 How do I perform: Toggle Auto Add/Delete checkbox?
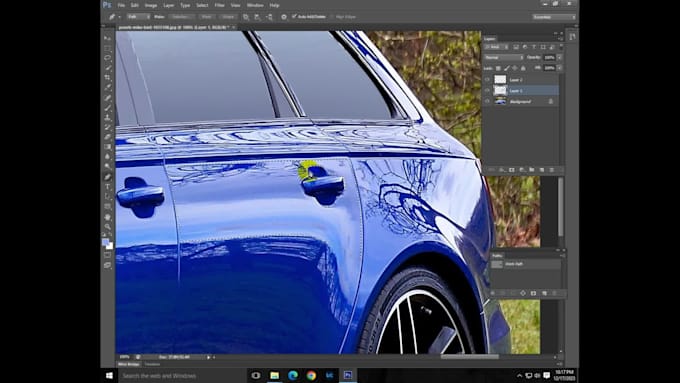point(294,16)
